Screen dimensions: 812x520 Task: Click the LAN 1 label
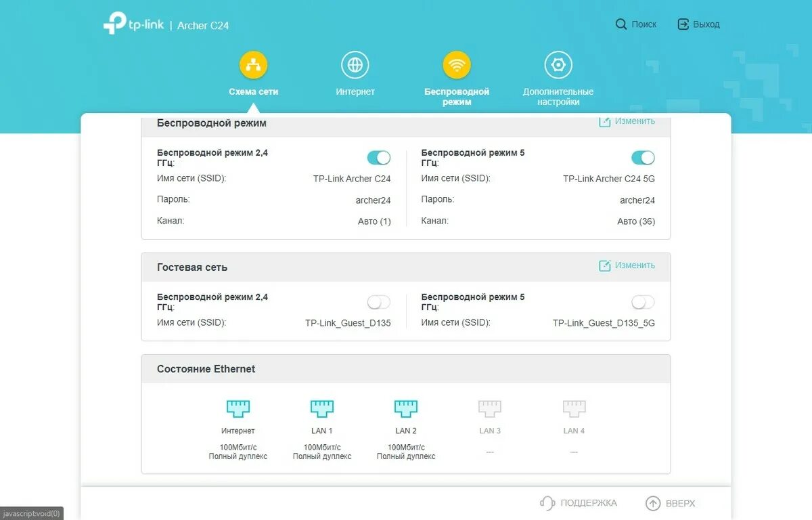click(322, 431)
